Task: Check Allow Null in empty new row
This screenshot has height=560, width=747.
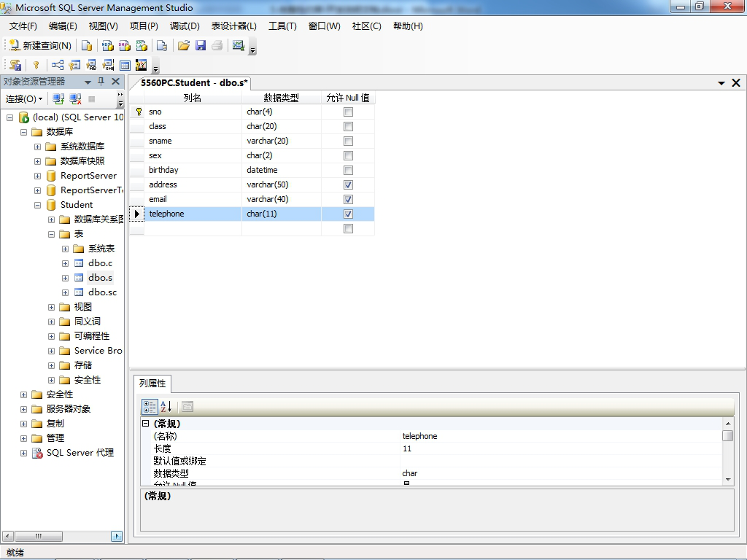Action: pos(348,229)
